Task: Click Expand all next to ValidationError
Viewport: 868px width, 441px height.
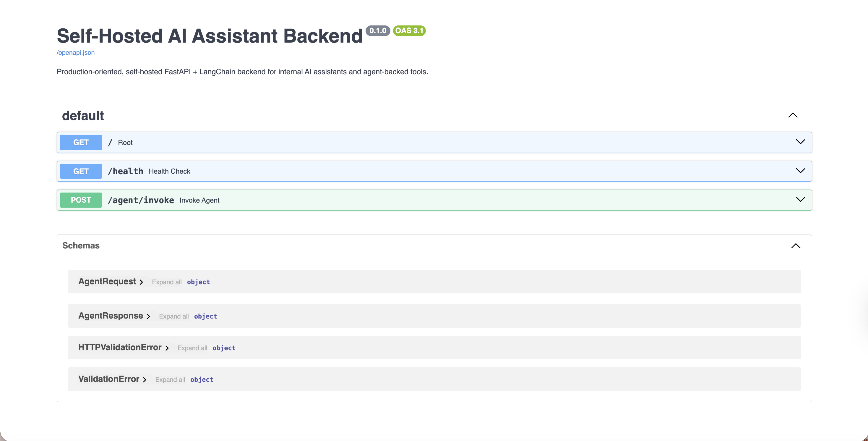Action: point(170,379)
